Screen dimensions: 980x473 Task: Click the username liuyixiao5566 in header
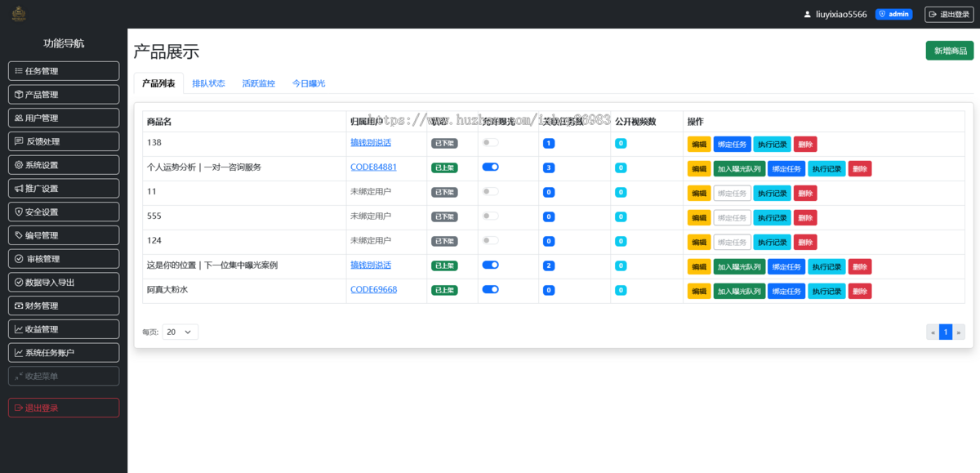[x=841, y=15]
